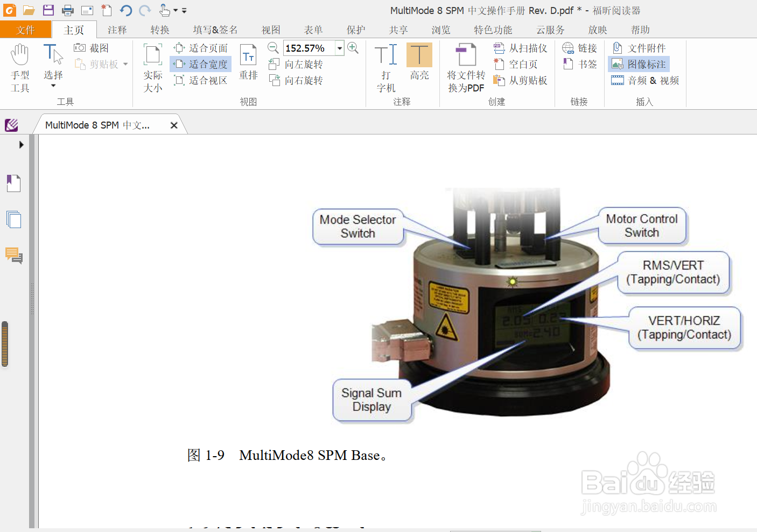This screenshot has height=532, width=757.
Task: Open the 文件 menu
Action: 25,30
